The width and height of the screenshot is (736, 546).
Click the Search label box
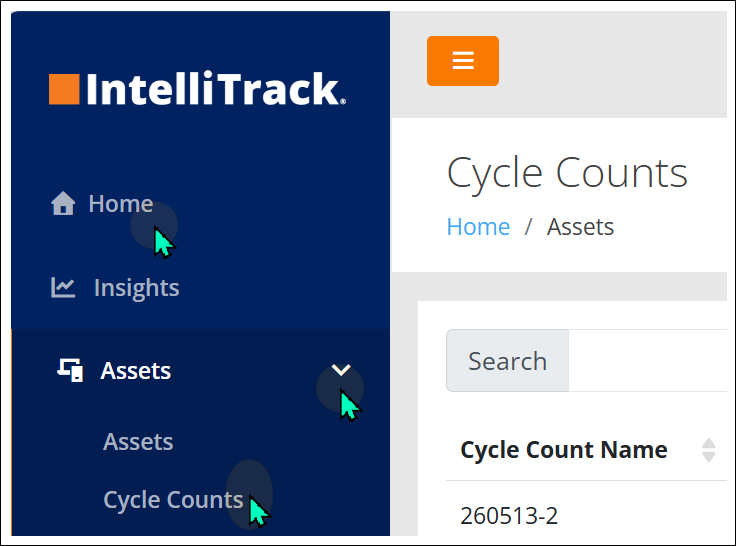coord(507,361)
